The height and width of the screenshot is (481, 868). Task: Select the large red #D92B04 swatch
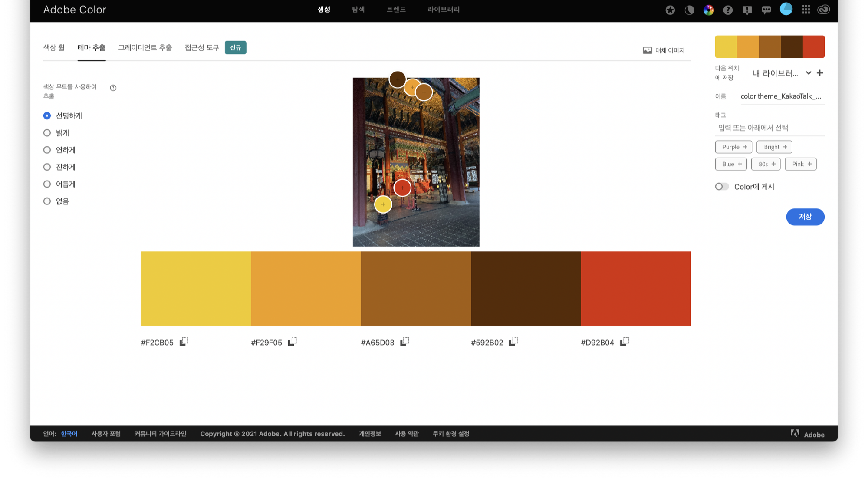point(636,289)
